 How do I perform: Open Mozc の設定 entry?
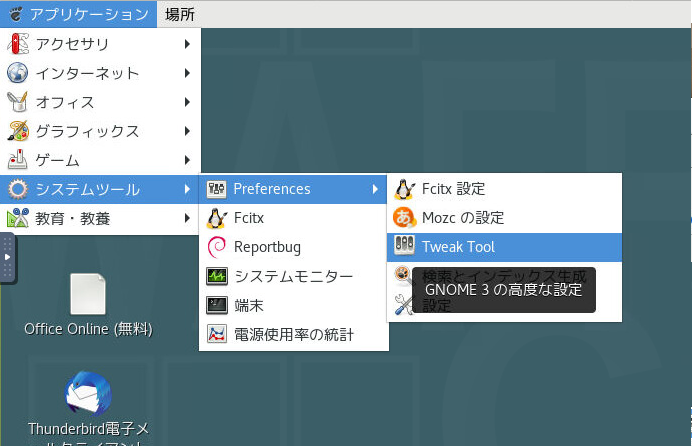click(504, 218)
